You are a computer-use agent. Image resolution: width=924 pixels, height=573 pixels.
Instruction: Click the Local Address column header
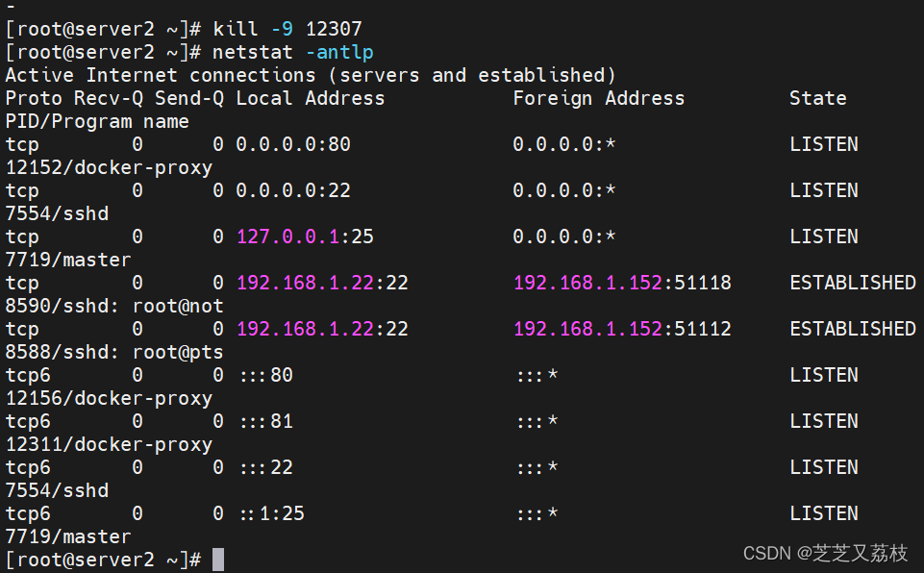pos(310,98)
